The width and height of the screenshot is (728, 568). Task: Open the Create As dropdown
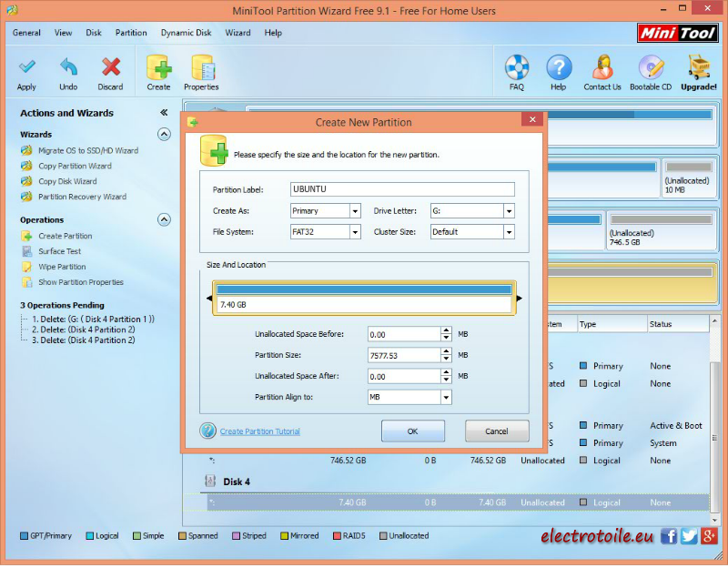[x=355, y=211]
